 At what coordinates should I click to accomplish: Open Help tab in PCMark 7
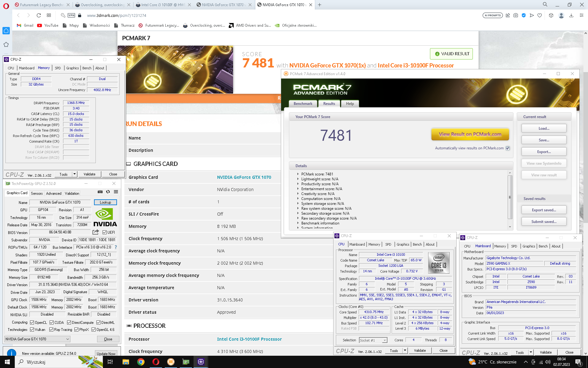(350, 104)
